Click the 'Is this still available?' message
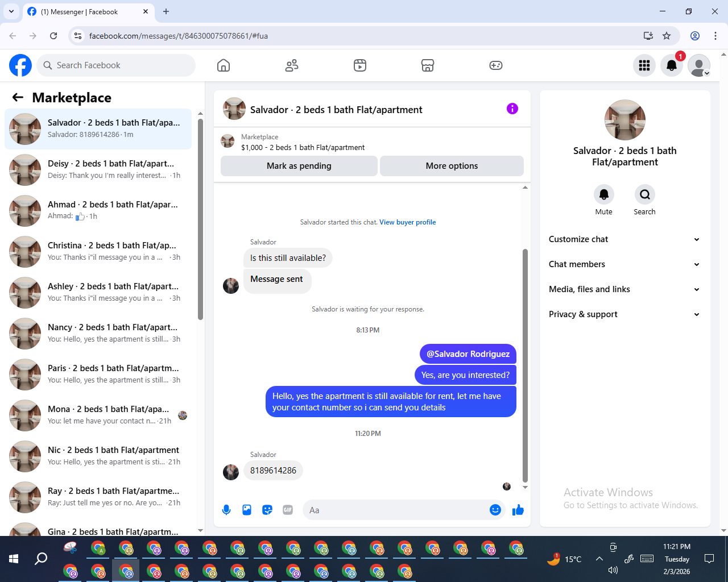728x582 pixels. [x=288, y=258]
